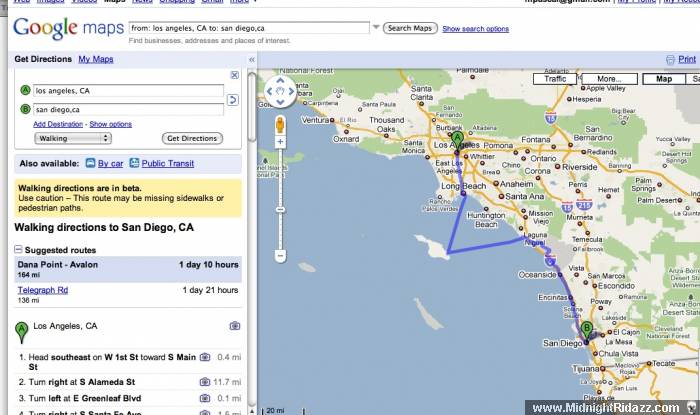Image resolution: width=700 pixels, height=415 pixels.
Task: Click the Print link
Action: point(687,59)
